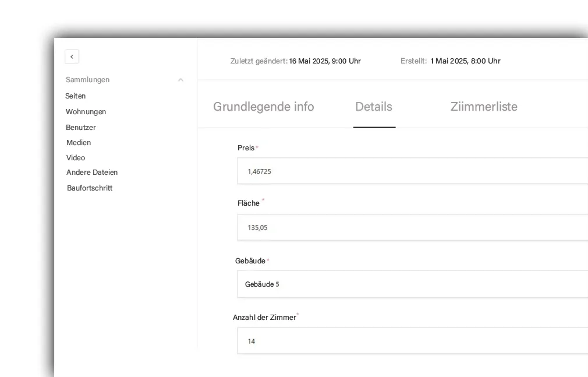Image resolution: width=588 pixels, height=377 pixels.
Task: Open the Gebäude selection field
Action: point(413,284)
